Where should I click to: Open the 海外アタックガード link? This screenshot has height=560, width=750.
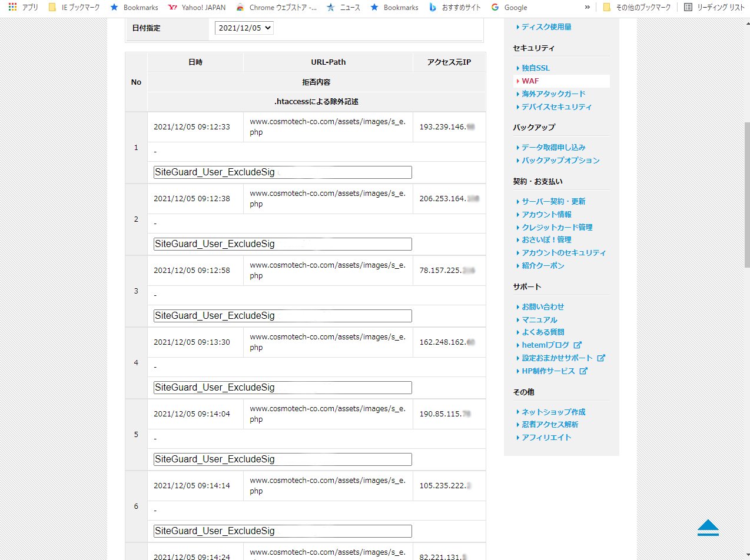coord(553,94)
